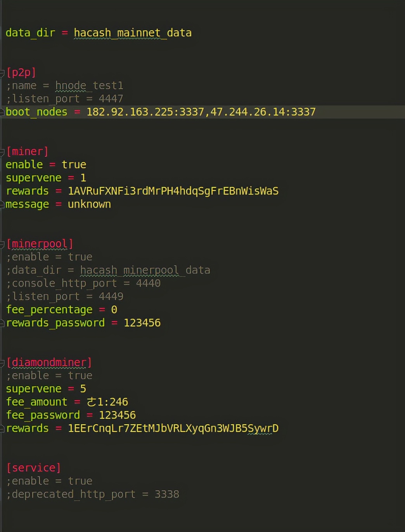
Task: Click the commented hnode_test1 name value
Action: click(89, 86)
